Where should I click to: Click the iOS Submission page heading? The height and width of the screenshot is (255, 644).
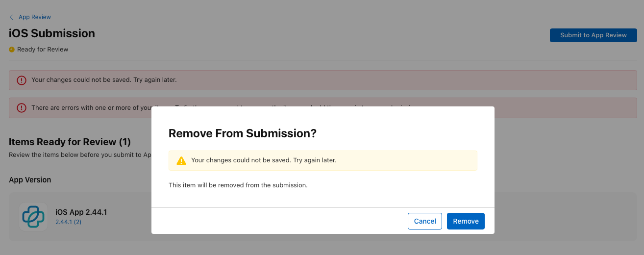click(52, 33)
